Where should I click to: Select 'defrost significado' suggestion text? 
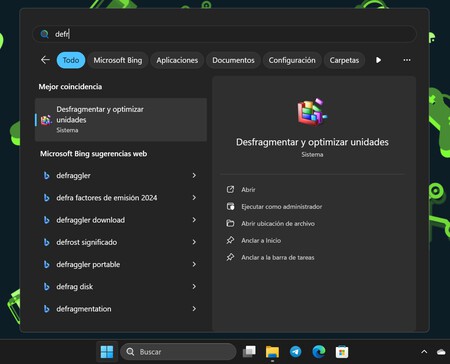click(87, 242)
